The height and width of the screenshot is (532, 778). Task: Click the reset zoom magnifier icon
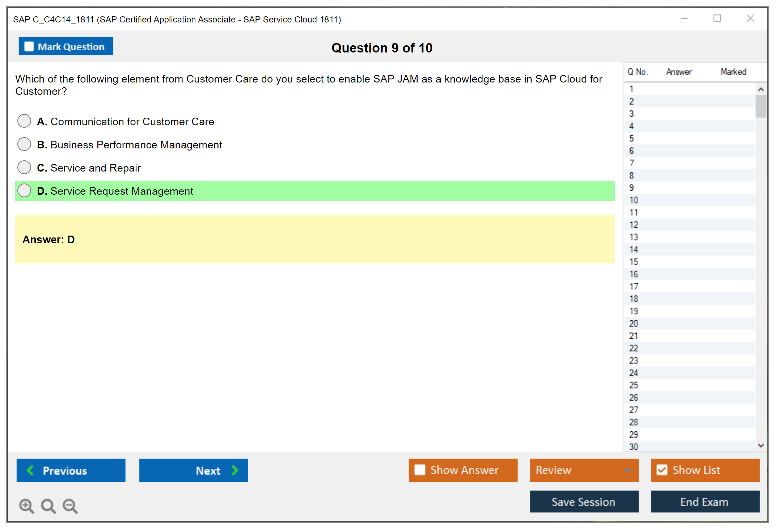click(48, 506)
